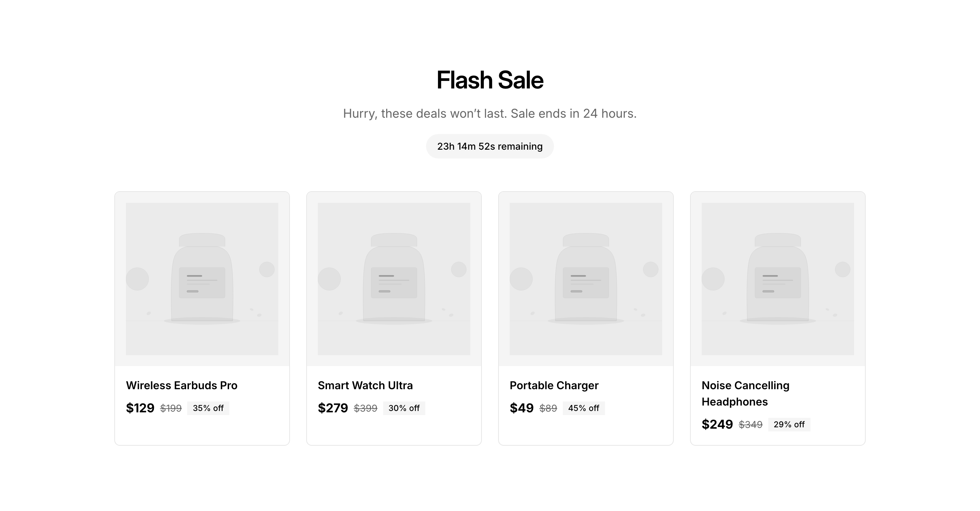Tap the 29% off discount badge
The height and width of the screenshot is (511, 980).
(789, 425)
